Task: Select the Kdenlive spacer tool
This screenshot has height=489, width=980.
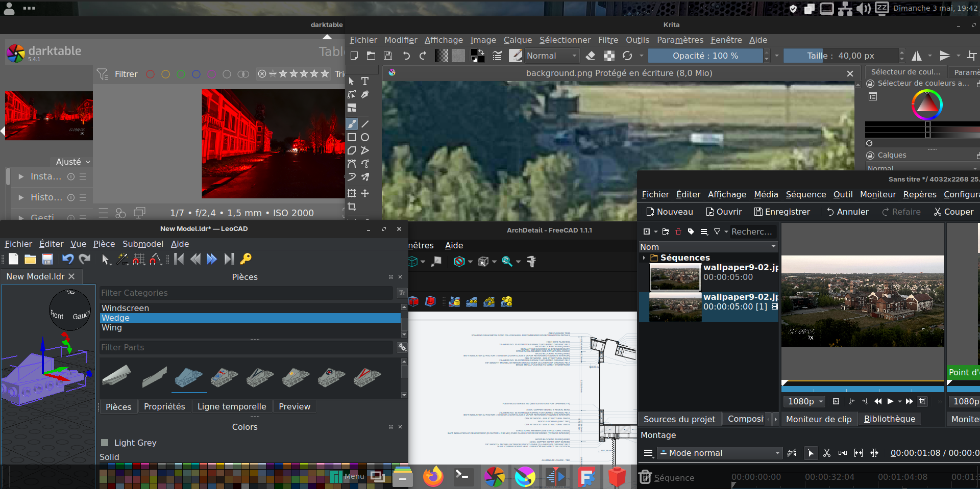Action: pyautogui.click(x=843, y=453)
